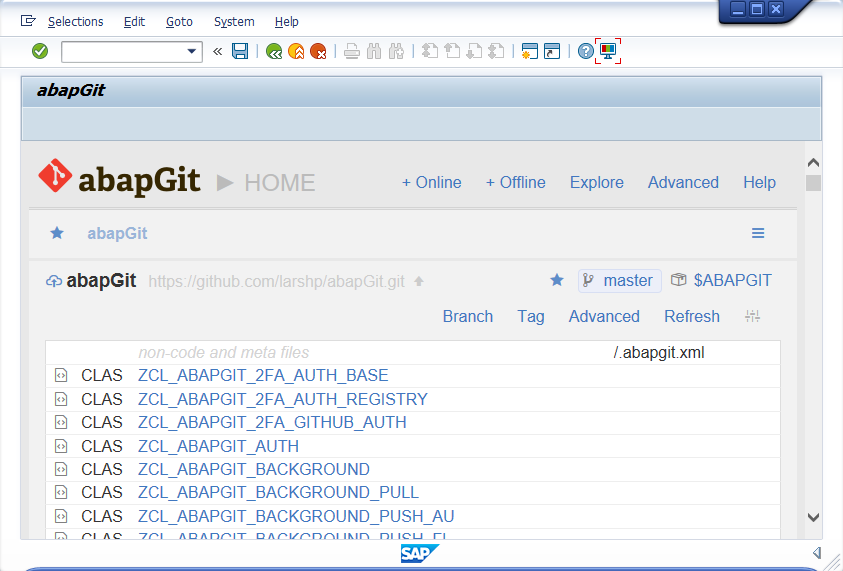Open the Selections menu
The width and height of the screenshot is (843, 571).
tap(75, 22)
